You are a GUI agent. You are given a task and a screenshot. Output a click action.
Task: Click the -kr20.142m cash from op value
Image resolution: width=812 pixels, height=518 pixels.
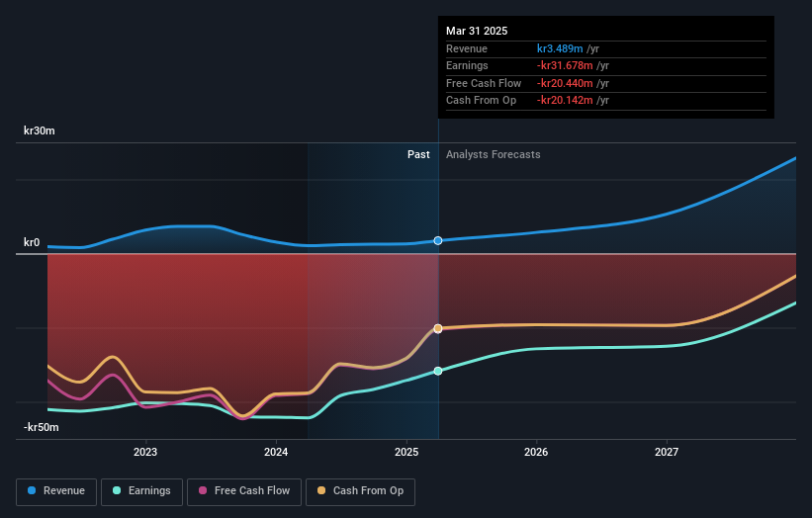(x=565, y=101)
